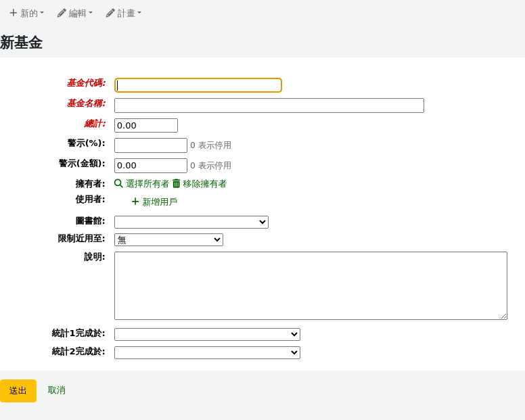Image resolution: width=525 pixels, height=420 pixels.
Task: Focus the 基金代碼 input field
Action: [x=198, y=85]
